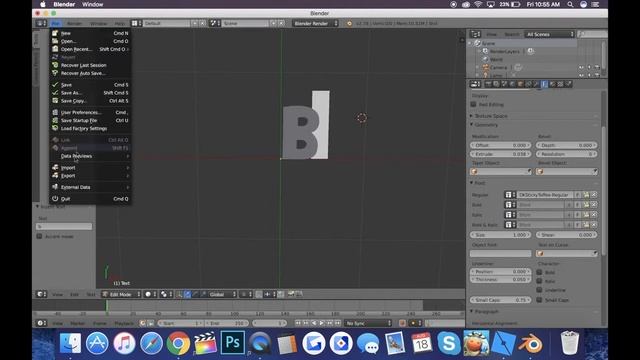
Task: Click the timeline record keyframe button
Action: pyautogui.click(x=402, y=323)
